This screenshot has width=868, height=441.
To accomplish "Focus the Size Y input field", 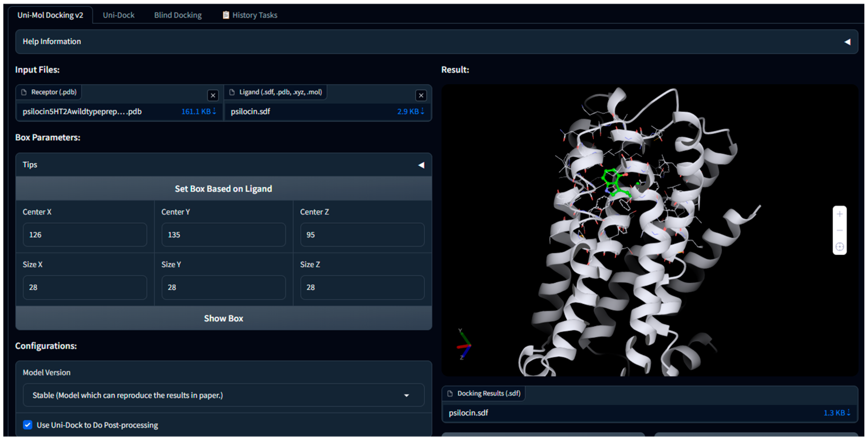I will (x=223, y=288).
